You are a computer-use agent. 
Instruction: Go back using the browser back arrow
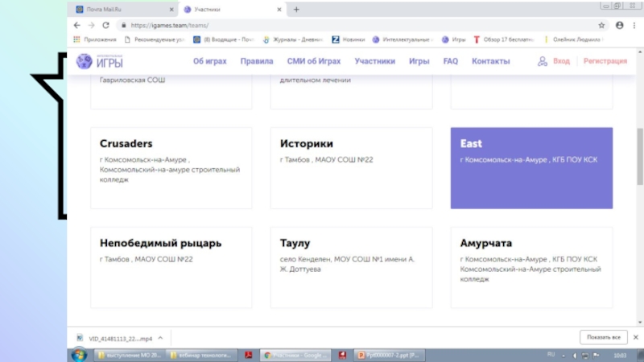click(x=76, y=25)
